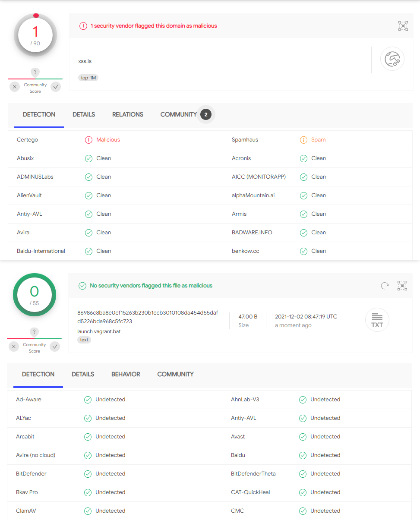
Task: Click the TXT file type icon
Action: pos(377,320)
